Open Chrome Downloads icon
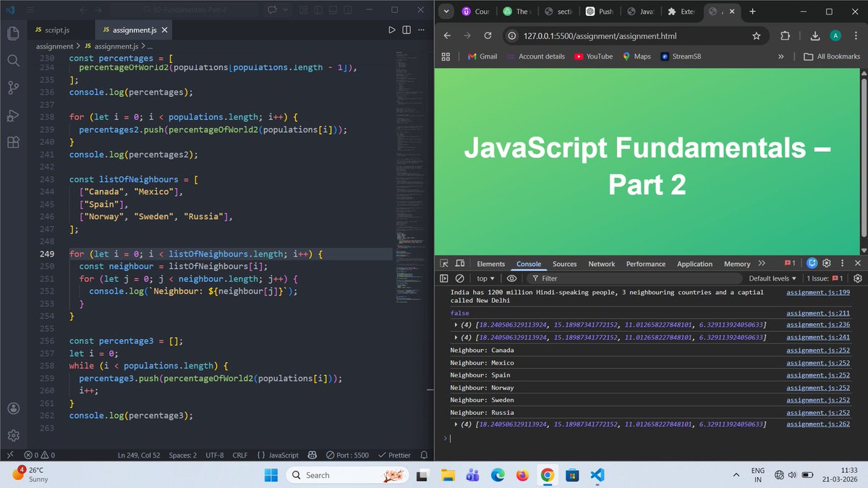The image size is (868, 488). tap(815, 36)
